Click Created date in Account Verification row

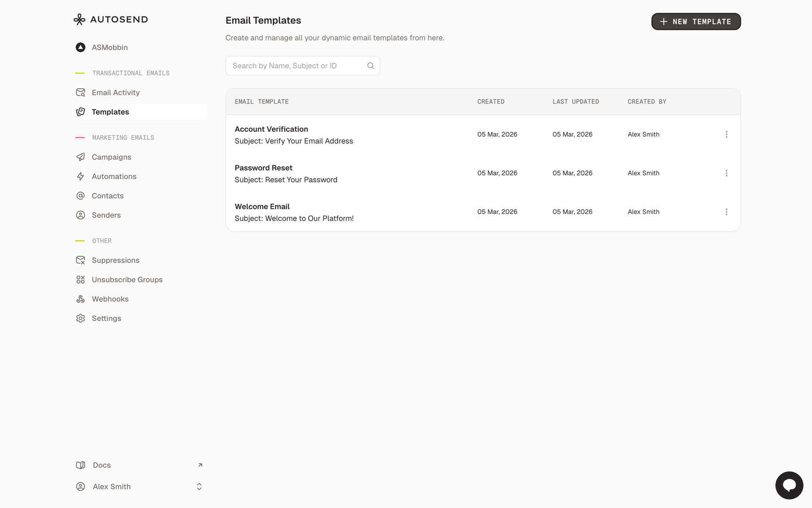tap(497, 135)
